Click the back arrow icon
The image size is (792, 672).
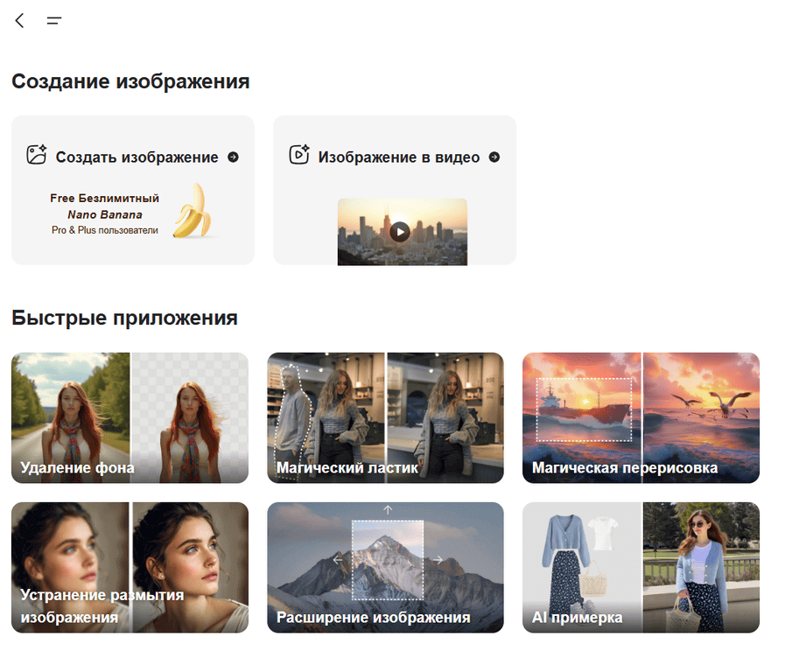(x=20, y=21)
